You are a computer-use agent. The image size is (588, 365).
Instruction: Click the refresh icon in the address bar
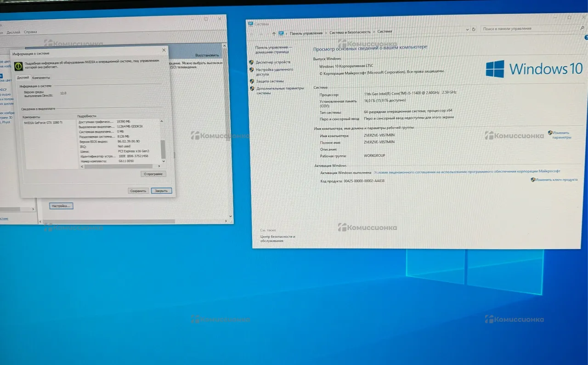(475, 29)
